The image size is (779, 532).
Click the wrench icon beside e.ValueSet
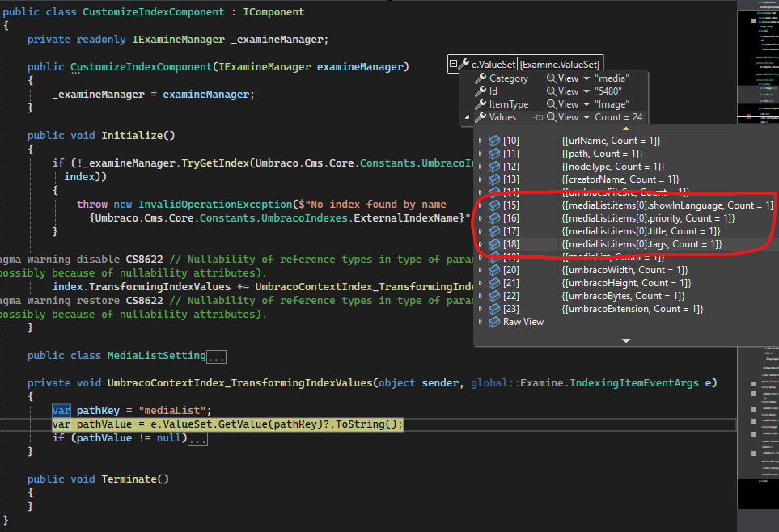click(464, 64)
